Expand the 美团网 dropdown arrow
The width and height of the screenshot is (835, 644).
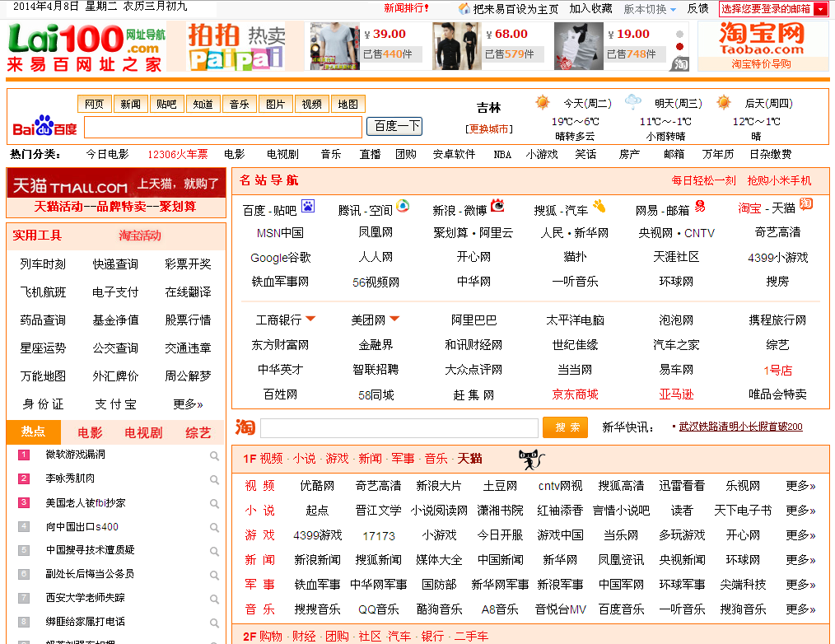pyautogui.click(x=394, y=319)
